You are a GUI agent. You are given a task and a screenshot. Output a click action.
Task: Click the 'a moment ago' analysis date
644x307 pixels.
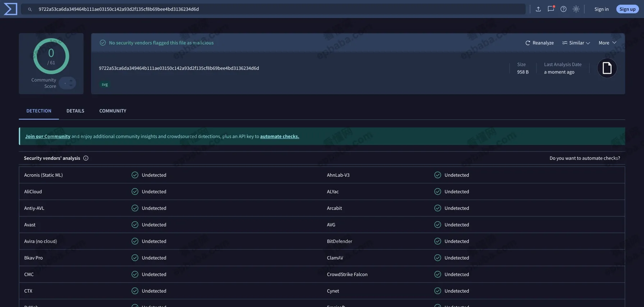click(559, 72)
